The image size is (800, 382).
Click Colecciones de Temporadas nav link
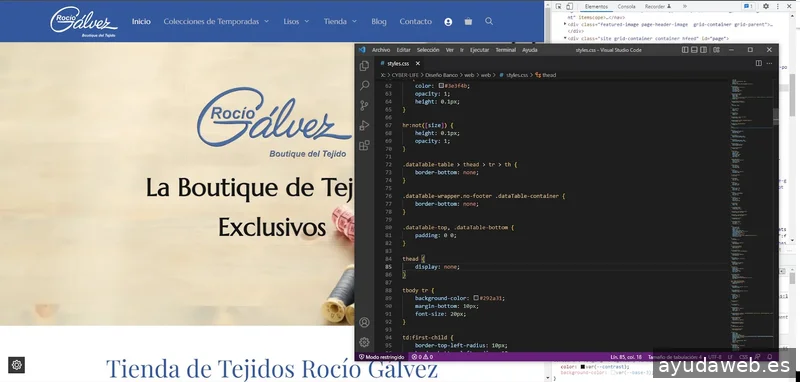(211, 21)
